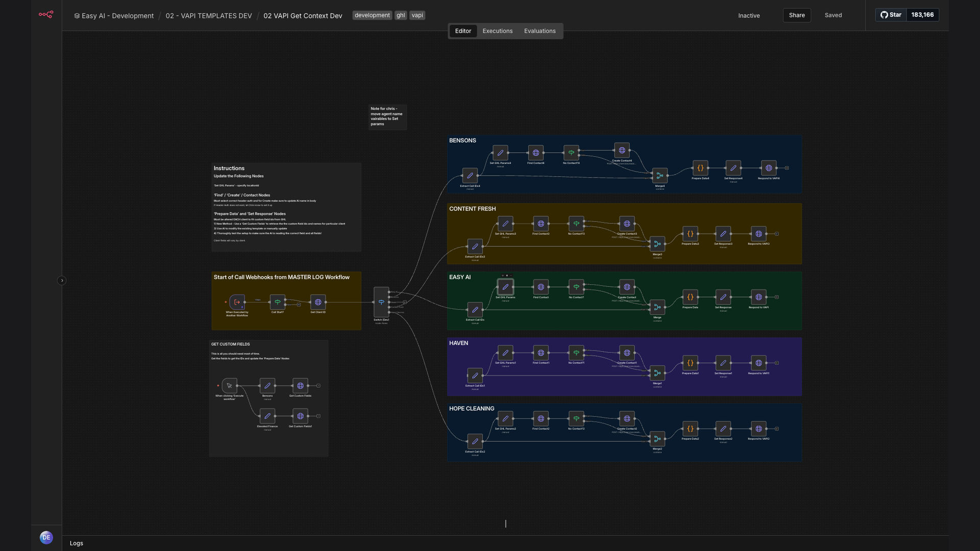Image resolution: width=980 pixels, height=551 pixels.
Task: Click the Switch (Dev) node
Action: [381, 302]
